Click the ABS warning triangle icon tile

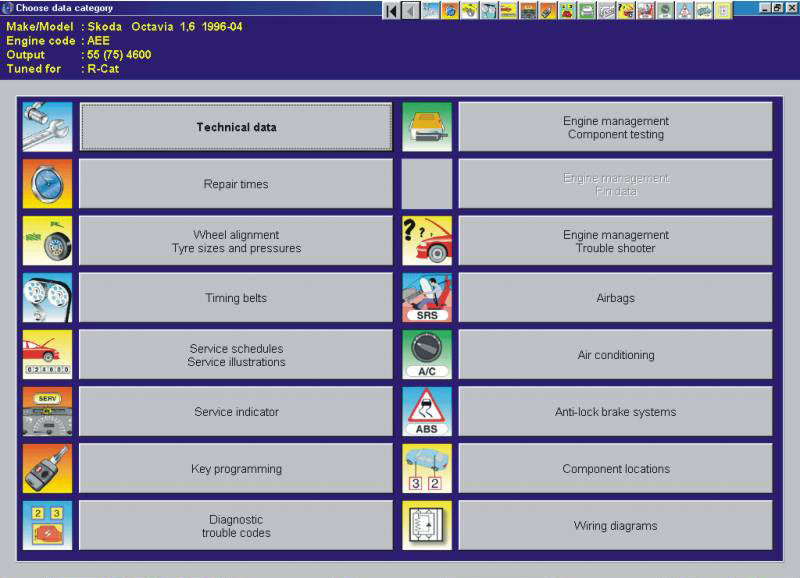click(427, 412)
